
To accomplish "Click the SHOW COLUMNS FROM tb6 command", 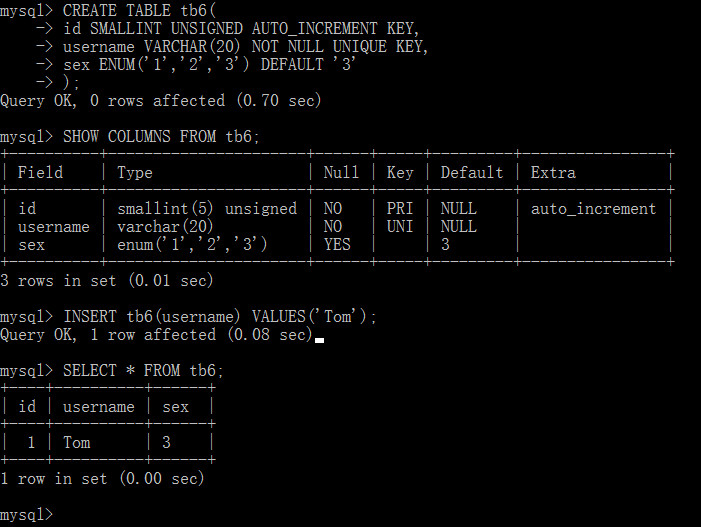I will click(161, 136).
